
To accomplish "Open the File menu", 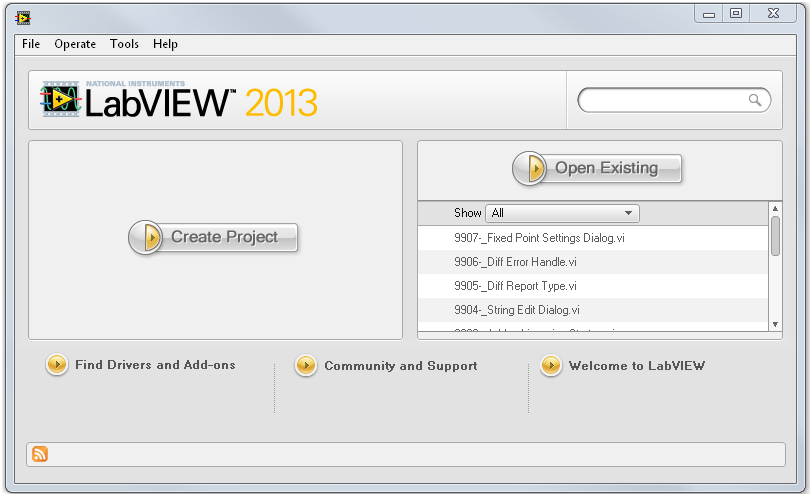I will click(x=31, y=44).
